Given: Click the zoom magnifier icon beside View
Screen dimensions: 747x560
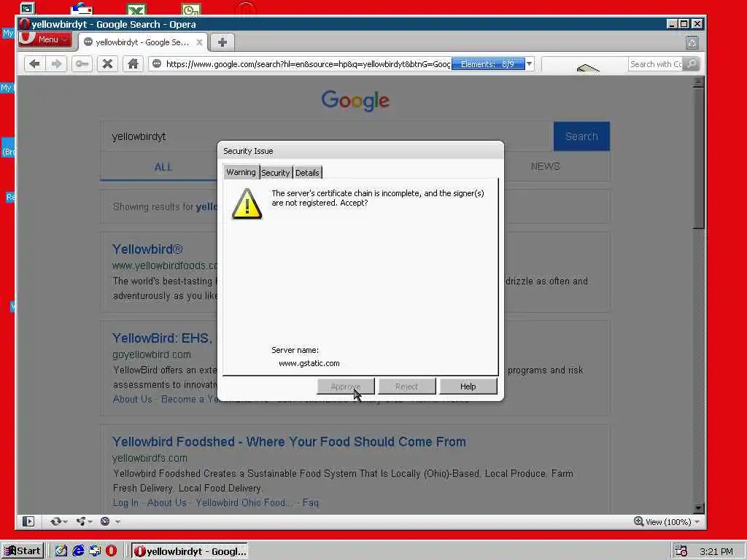Looking at the screenshot, I should click(638, 521).
